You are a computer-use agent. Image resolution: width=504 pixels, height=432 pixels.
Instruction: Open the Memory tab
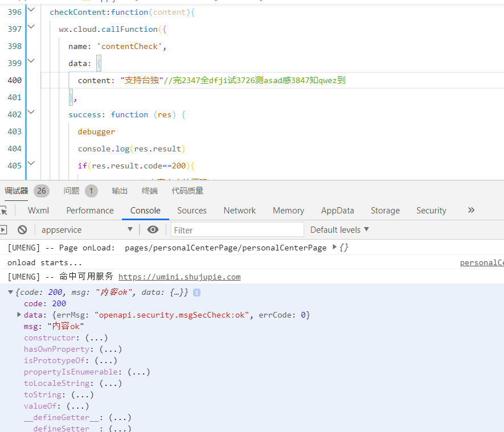[288, 211]
